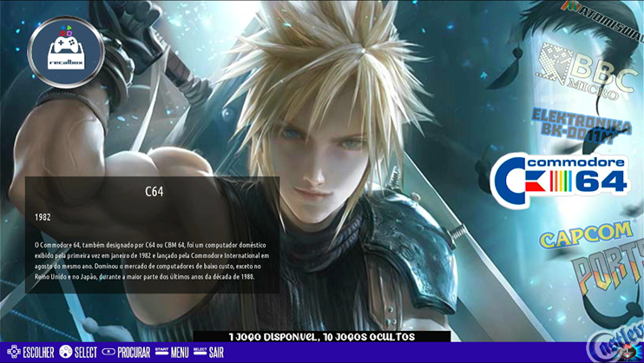Click the Commodore 64 description paragraph
This screenshot has height=363, width=644.
point(152,261)
